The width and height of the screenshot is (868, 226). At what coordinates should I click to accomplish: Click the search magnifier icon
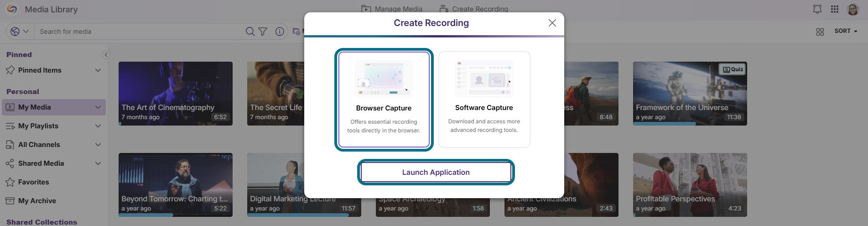(250, 32)
